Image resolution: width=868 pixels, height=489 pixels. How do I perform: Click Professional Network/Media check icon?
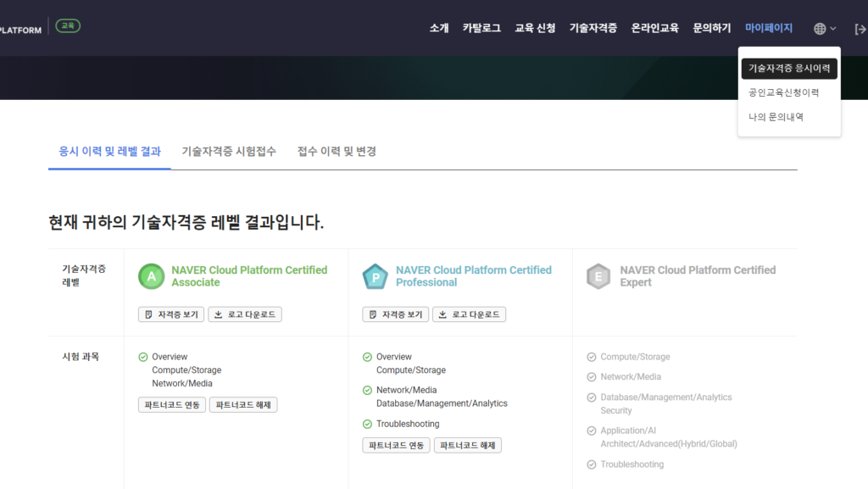click(x=367, y=390)
